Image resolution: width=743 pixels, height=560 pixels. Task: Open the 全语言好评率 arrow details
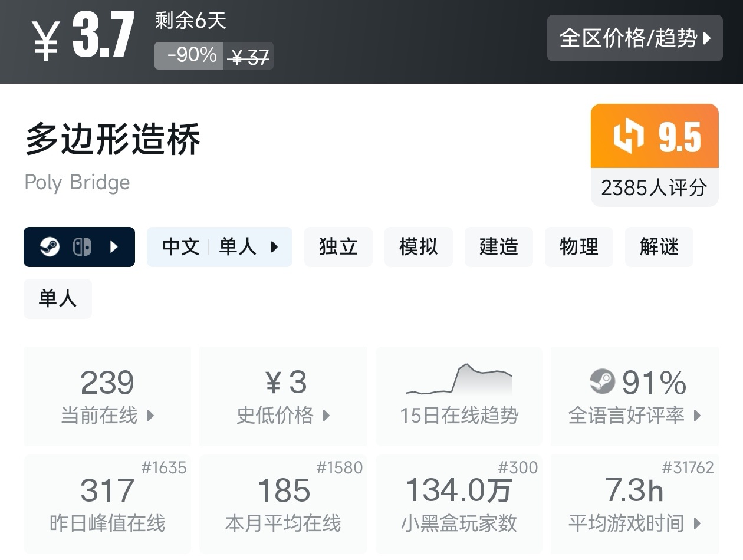click(697, 416)
